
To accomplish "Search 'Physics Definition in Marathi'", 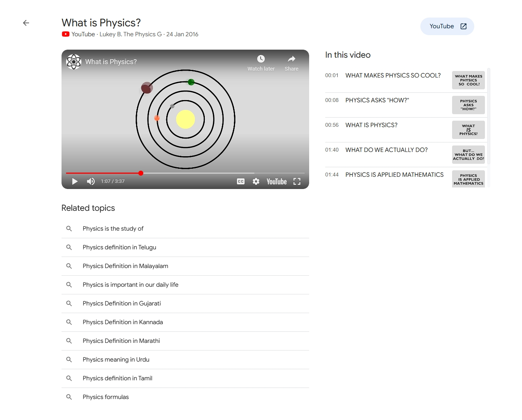I will click(x=185, y=341).
